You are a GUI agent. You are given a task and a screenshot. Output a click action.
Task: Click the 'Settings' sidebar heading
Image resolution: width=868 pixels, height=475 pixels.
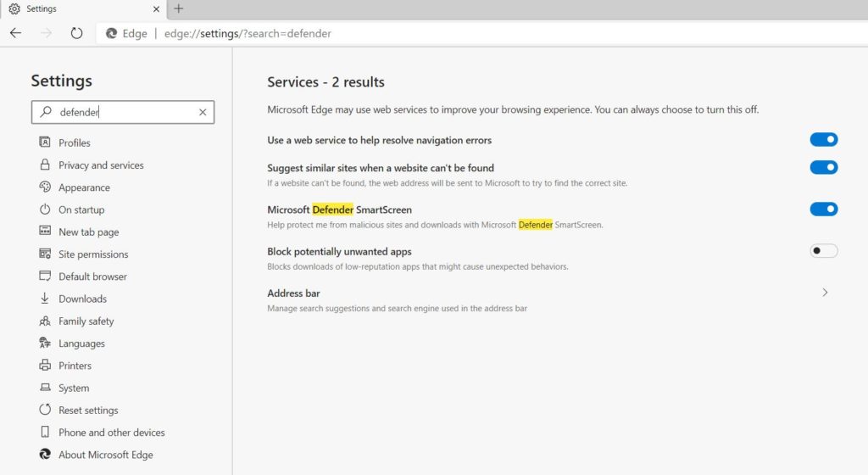coord(61,81)
